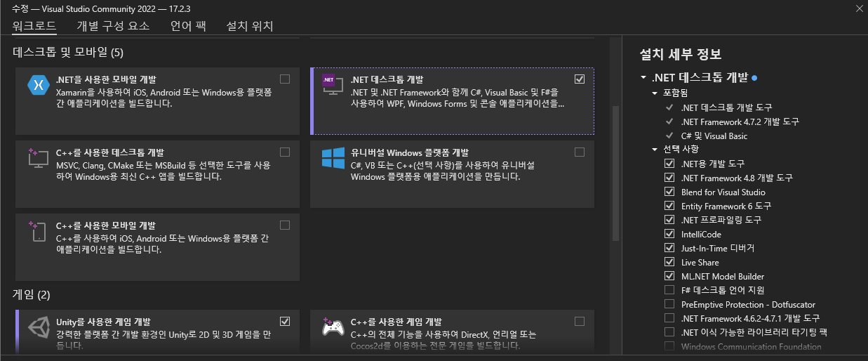Click the C# 및 Visual Basic included item

click(714, 136)
